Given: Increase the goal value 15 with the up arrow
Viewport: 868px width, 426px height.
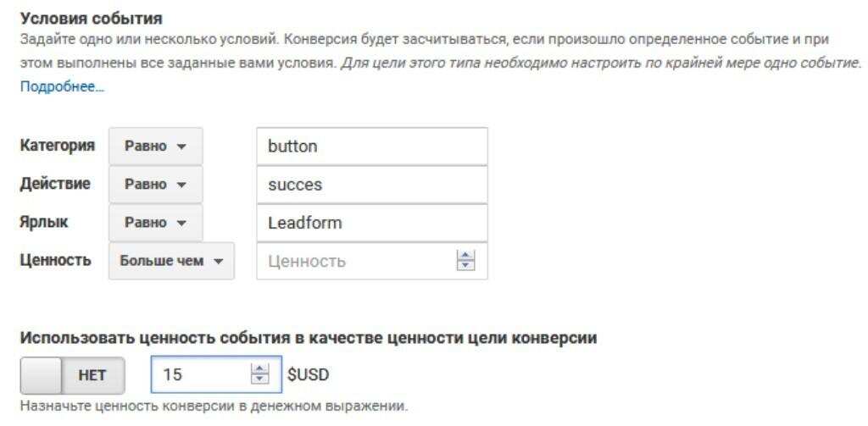Looking at the screenshot, I should point(260,368).
